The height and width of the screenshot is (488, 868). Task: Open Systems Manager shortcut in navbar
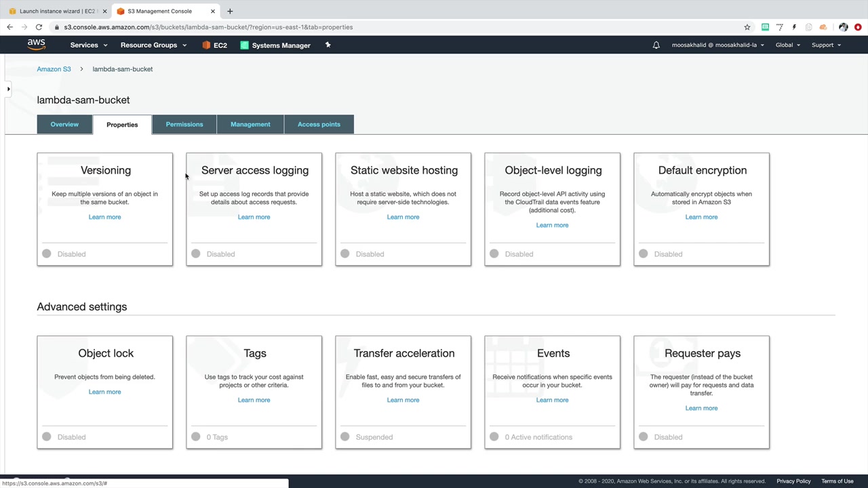tap(275, 45)
